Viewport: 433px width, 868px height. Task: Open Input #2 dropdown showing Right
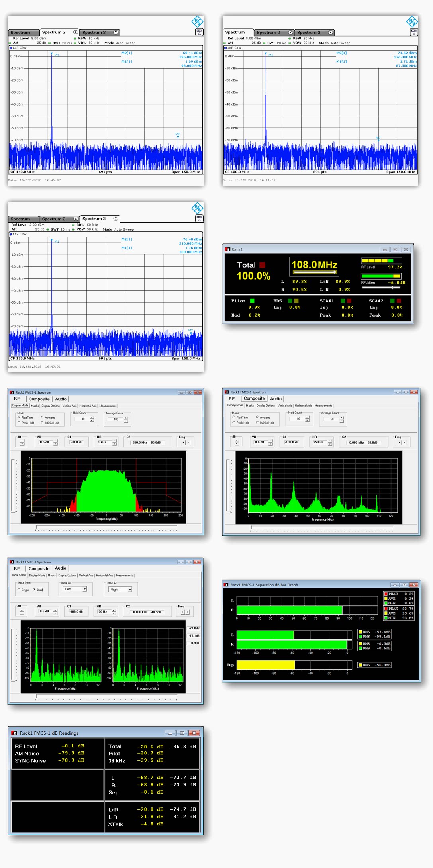pyautogui.click(x=121, y=589)
